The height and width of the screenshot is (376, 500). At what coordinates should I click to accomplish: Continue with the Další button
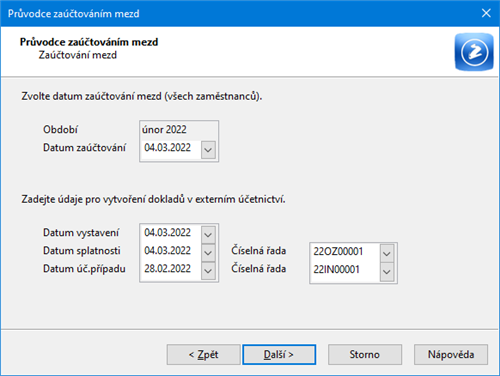tap(279, 354)
